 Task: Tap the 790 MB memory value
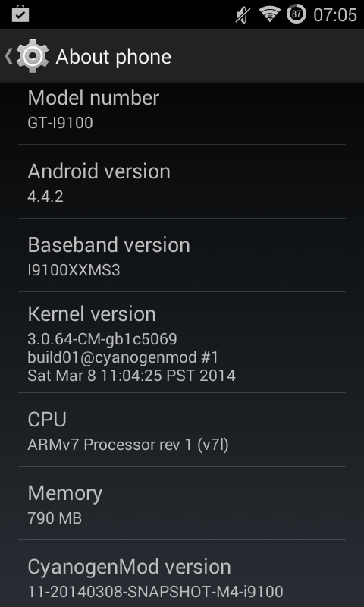(55, 518)
